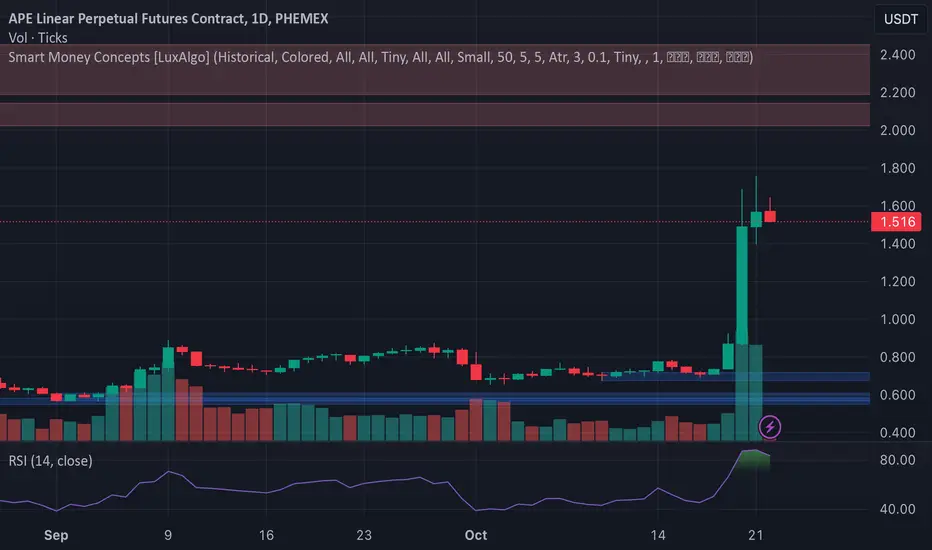Click the tall green breakout candle body
The width and height of the screenshot is (932, 550).
(x=742, y=285)
